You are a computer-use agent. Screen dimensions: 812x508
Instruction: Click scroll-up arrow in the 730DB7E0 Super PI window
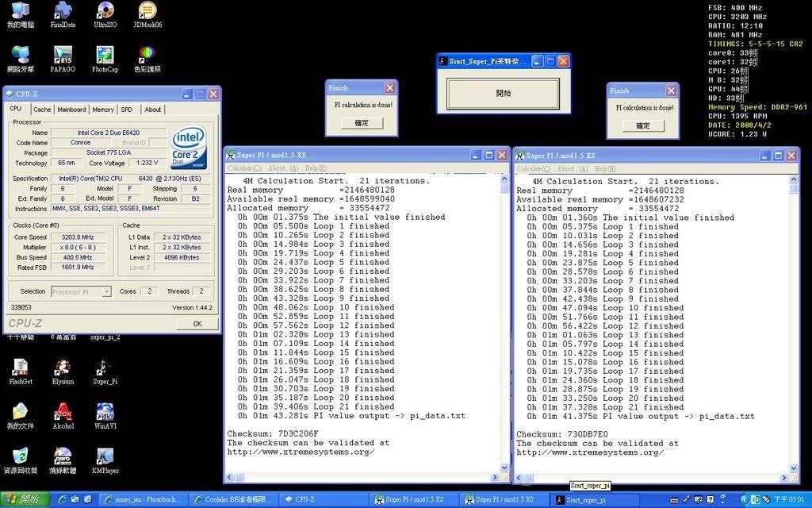pyautogui.click(x=793, y=179)
